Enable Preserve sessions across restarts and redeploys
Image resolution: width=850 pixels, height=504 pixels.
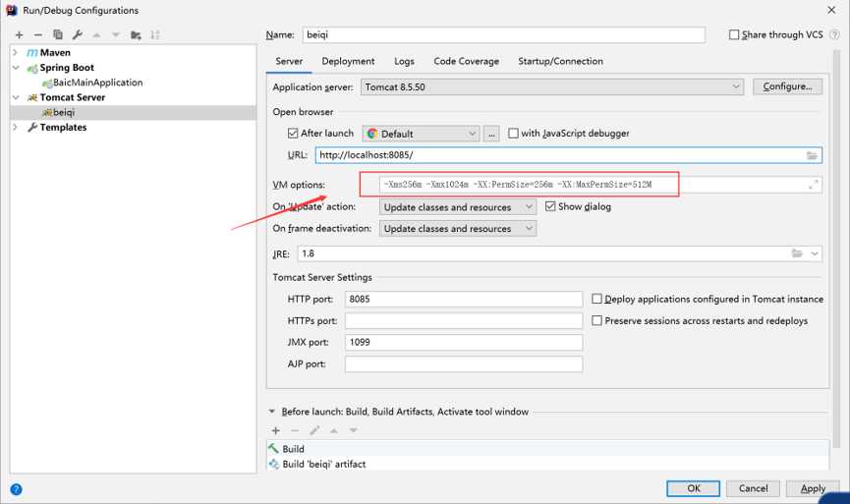pyautogui.click(x=596, y=321)
